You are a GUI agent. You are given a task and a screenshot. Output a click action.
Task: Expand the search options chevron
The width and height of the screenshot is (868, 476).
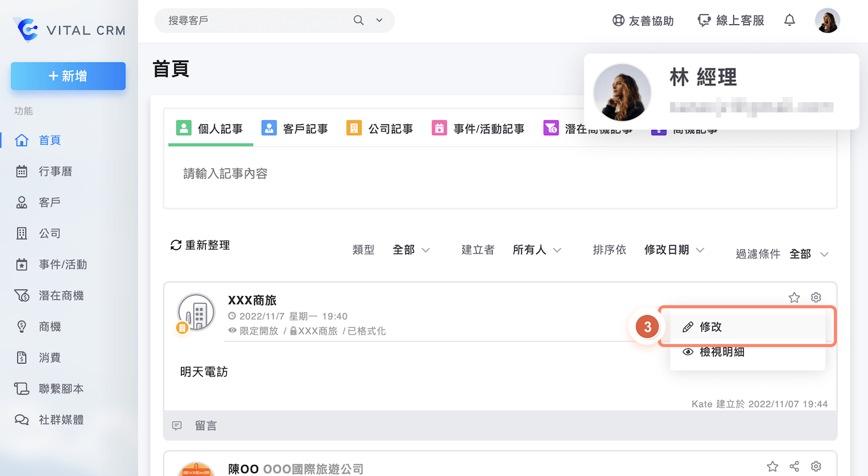[379, 20]
